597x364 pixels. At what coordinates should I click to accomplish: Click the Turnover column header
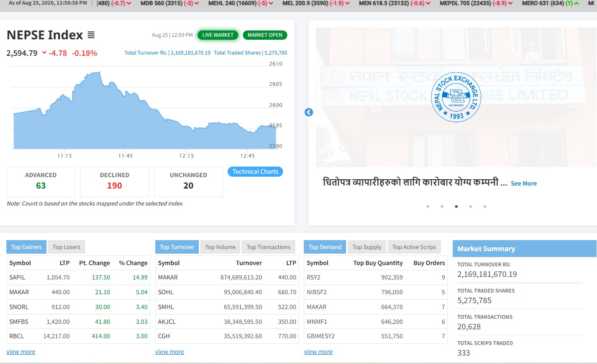[249, 263]
